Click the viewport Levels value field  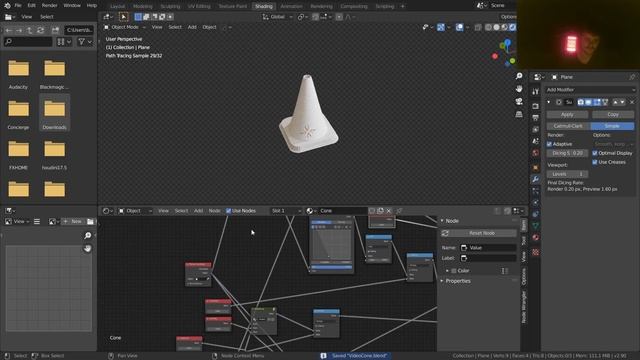point(567,174)
